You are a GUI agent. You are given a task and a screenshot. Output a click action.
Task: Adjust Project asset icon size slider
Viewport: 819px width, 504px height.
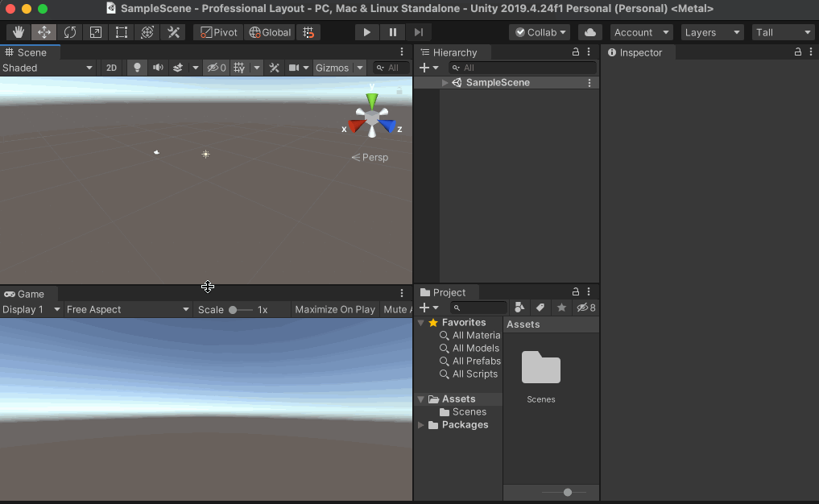564,492
